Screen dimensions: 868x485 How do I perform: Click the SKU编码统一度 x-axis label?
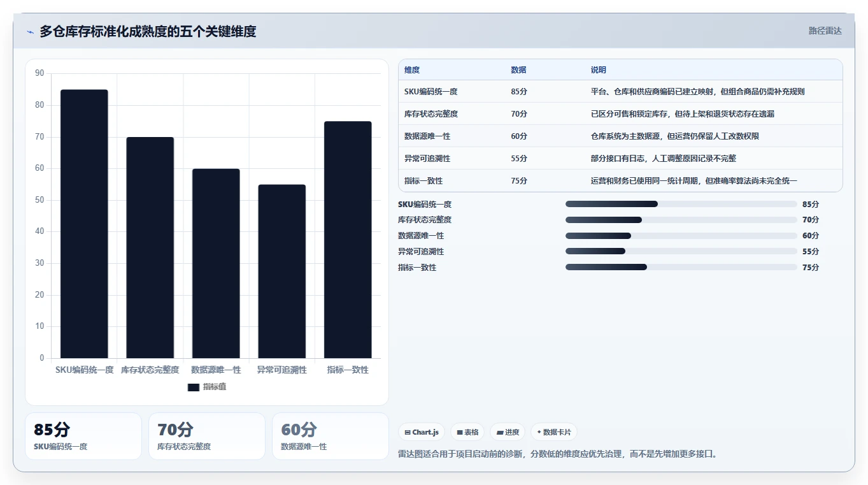(x=84, y=370)
